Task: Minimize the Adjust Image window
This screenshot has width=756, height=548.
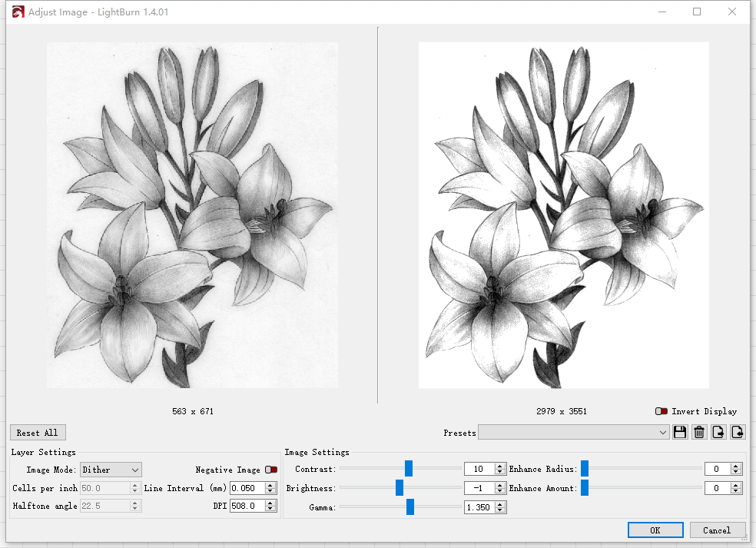Action: [662, 12]
